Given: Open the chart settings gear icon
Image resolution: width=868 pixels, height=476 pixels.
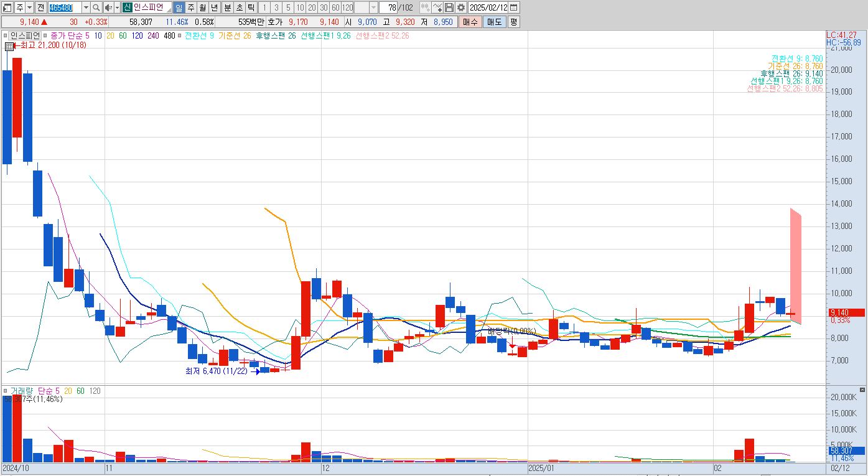Looking at the screenshot, I should 460,7.
